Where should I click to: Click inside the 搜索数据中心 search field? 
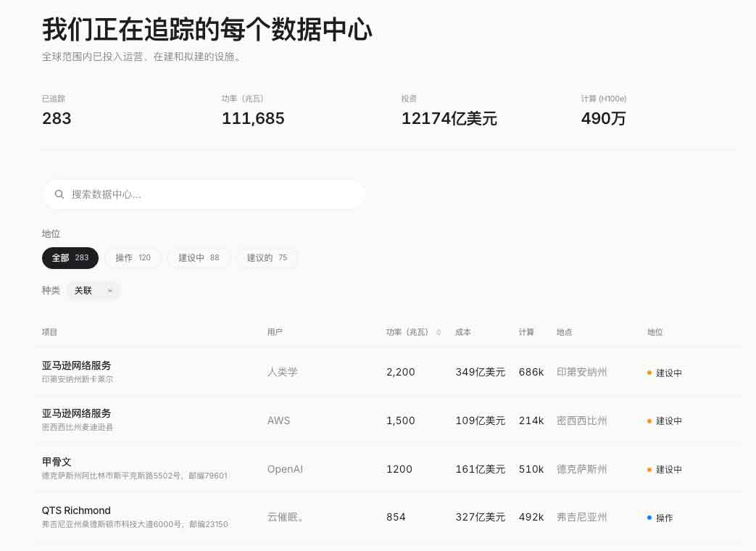[203, 194]
